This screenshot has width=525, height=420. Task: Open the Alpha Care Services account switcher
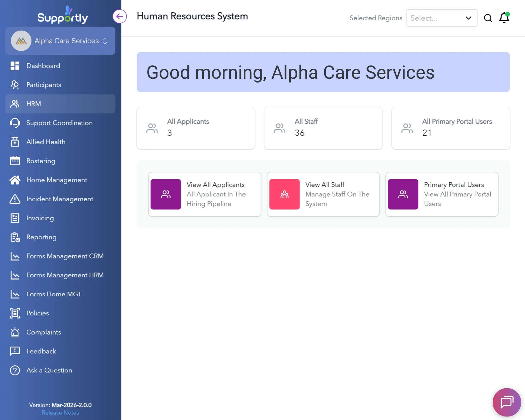[x=60, y=41]
